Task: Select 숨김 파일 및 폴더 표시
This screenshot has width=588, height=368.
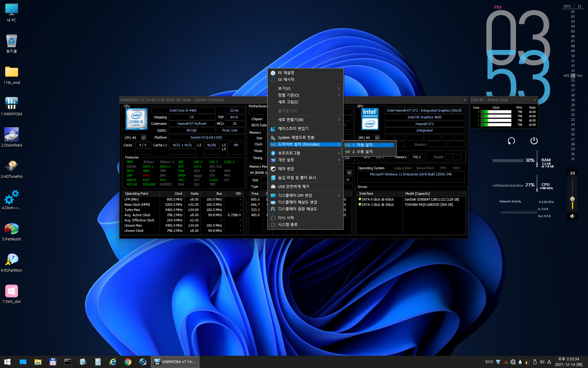Action: coord(305,178)
